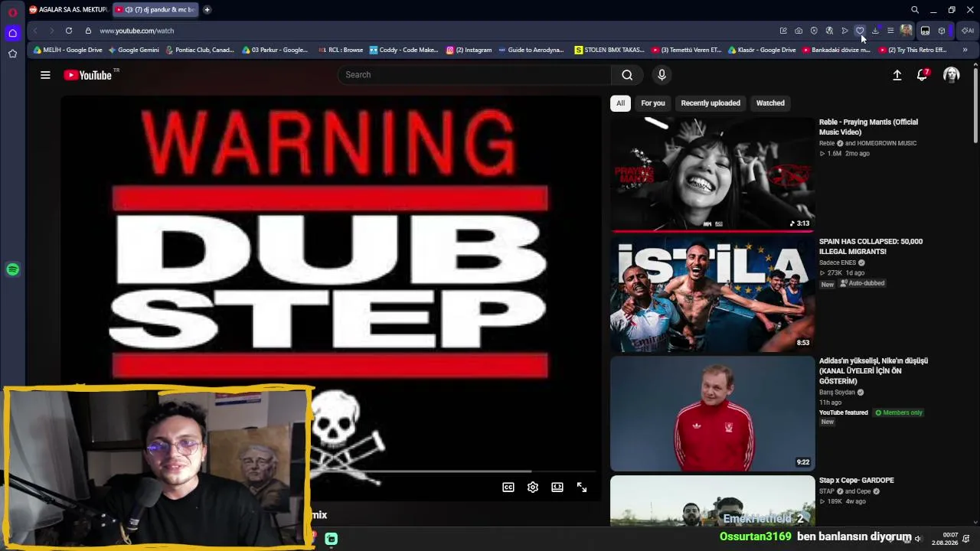Open the Opera sidebar home button
This screenshot has width=980, height=551.
(12, 33)
